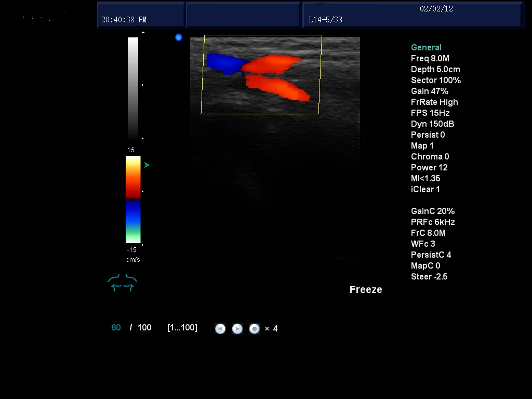Select the FrRate High parameter

tap(434, 102)
